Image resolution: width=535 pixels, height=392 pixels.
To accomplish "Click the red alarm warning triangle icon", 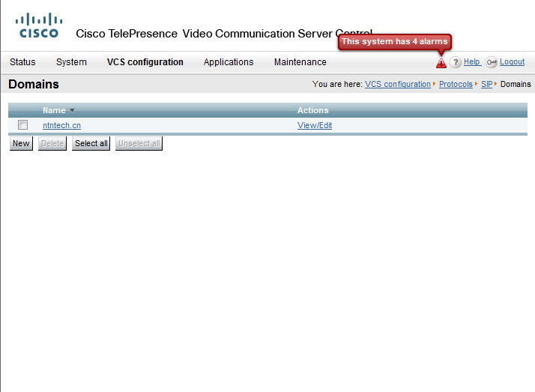I will [441, 63].
